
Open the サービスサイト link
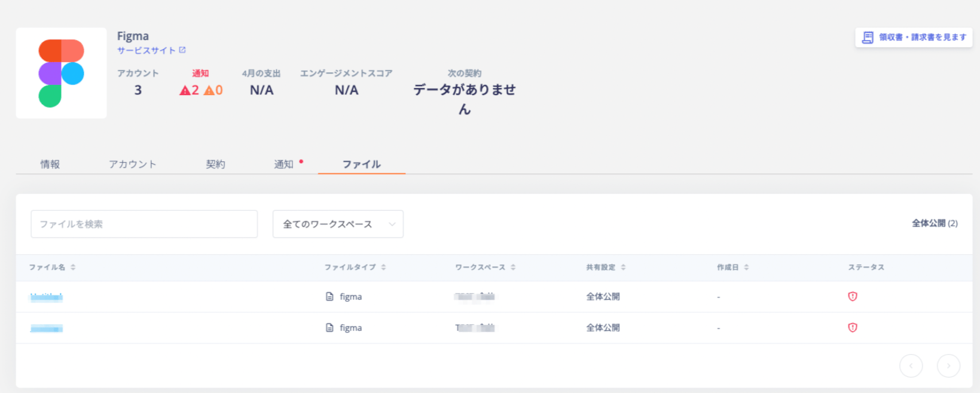[146, 51]
